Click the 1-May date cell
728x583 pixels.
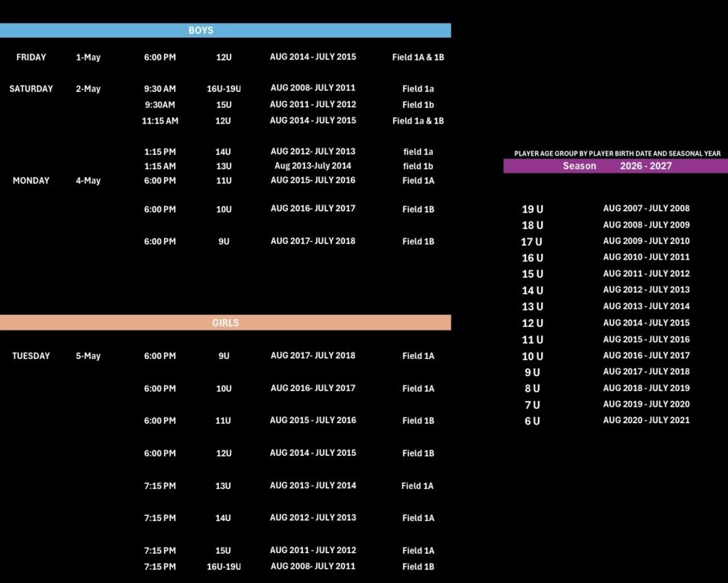(88, 58)
